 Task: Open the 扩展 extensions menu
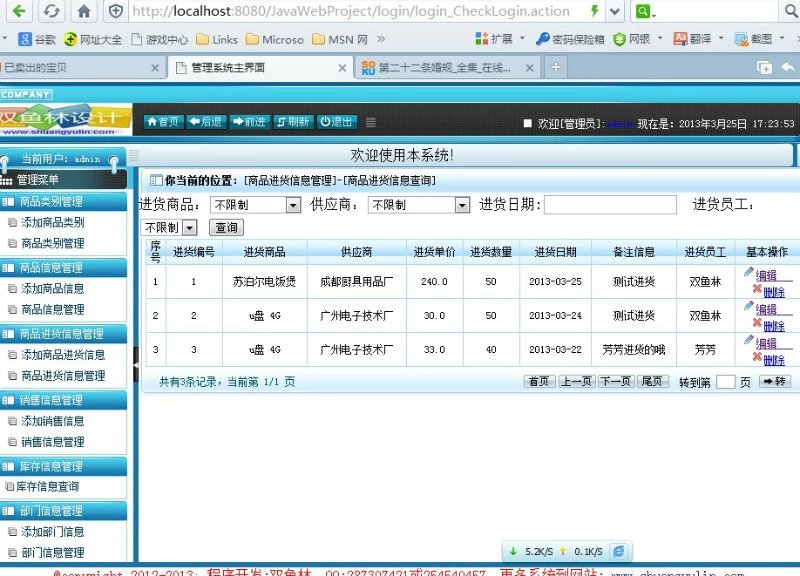[x=499, y=39]
